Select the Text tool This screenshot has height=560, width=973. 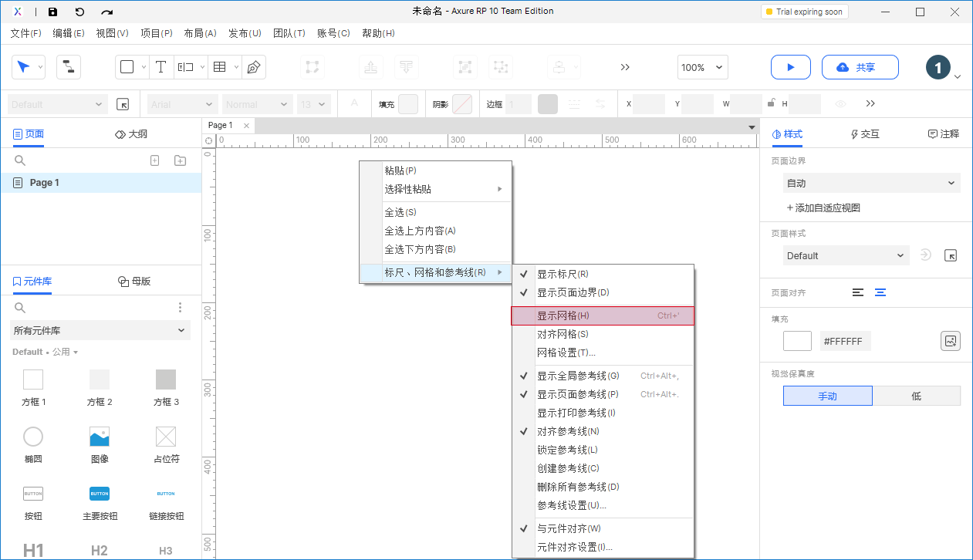(160, 67)
